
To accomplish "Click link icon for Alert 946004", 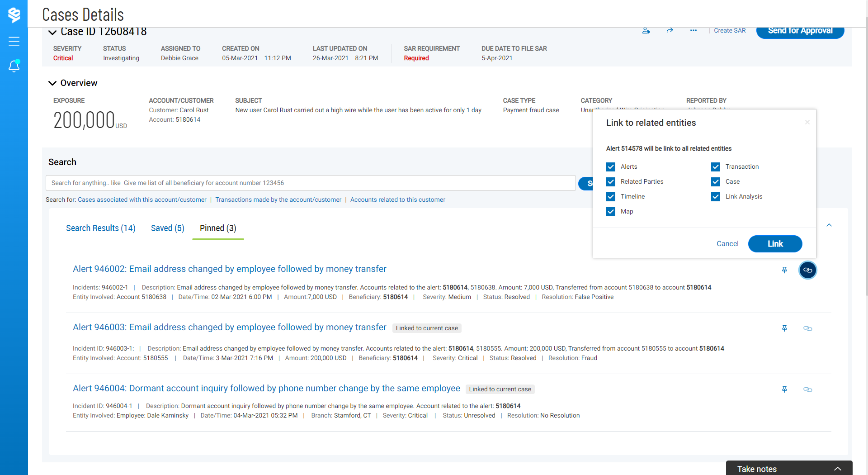I will coord(807,389).
